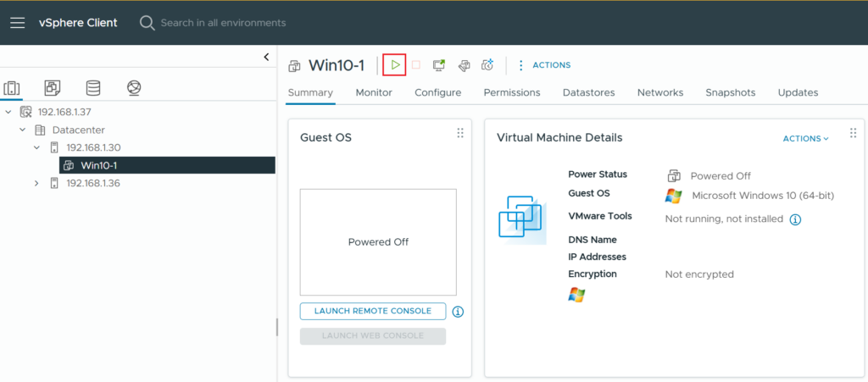Power on the Win10-1 virtual machine
This screenshot has height=382, width=868.
tap(395, 65)
